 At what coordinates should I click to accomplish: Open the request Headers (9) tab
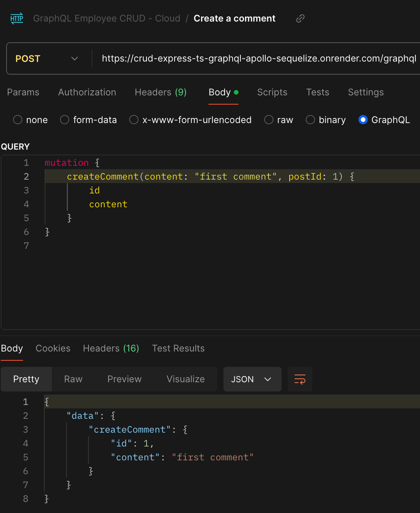pyautogui.click(x=161, y=92)
